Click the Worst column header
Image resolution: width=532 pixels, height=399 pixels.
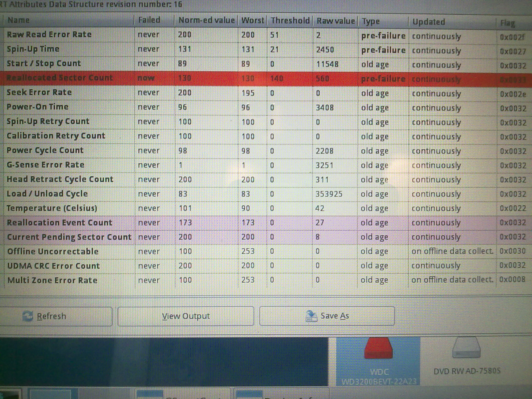[252, 20]
